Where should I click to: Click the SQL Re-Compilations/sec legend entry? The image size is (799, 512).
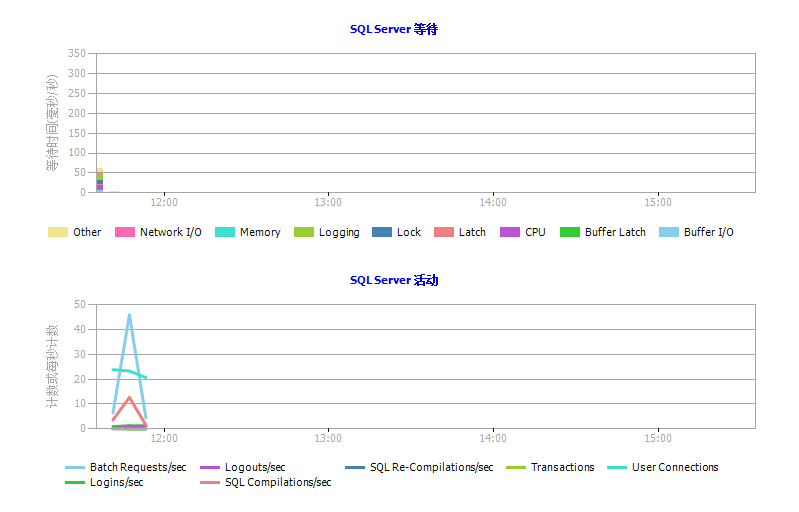(x=419, y=467)
